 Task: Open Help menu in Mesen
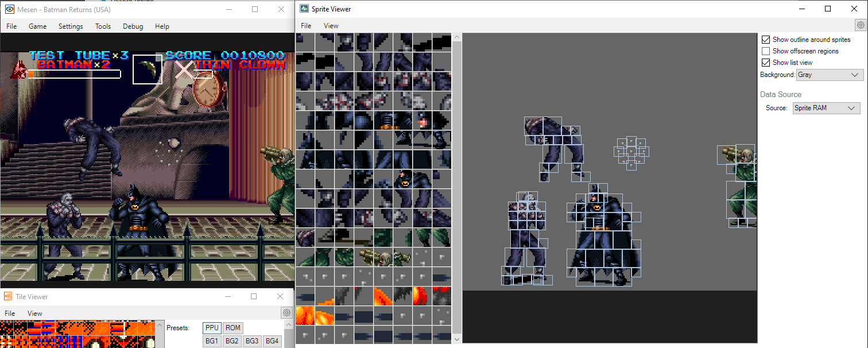coord(162,26)
